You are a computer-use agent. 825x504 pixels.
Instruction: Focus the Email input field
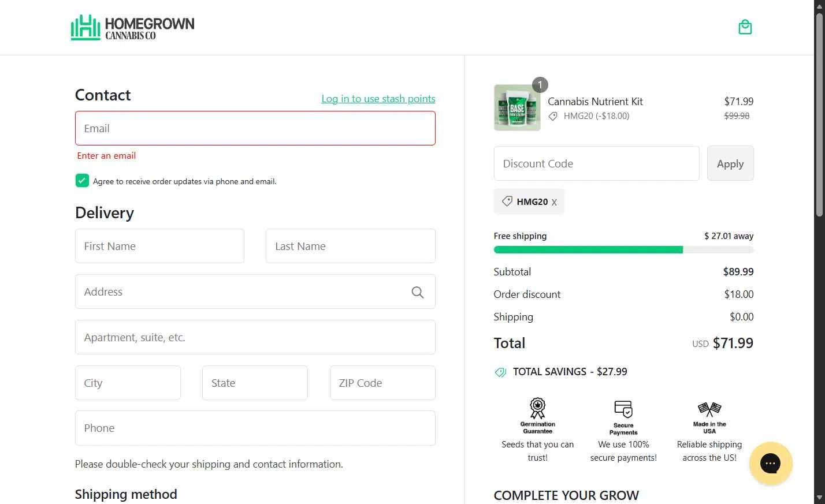255,128
